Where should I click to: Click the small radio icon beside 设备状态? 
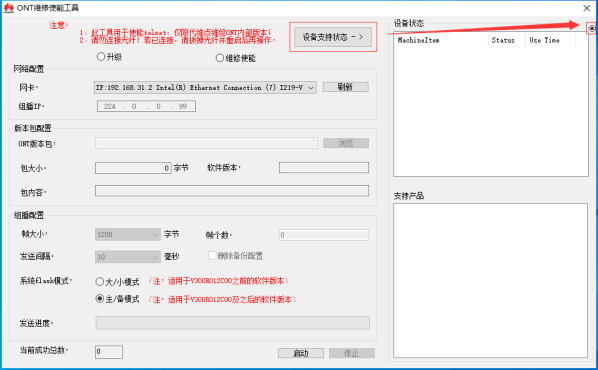[x=592, y=28]
